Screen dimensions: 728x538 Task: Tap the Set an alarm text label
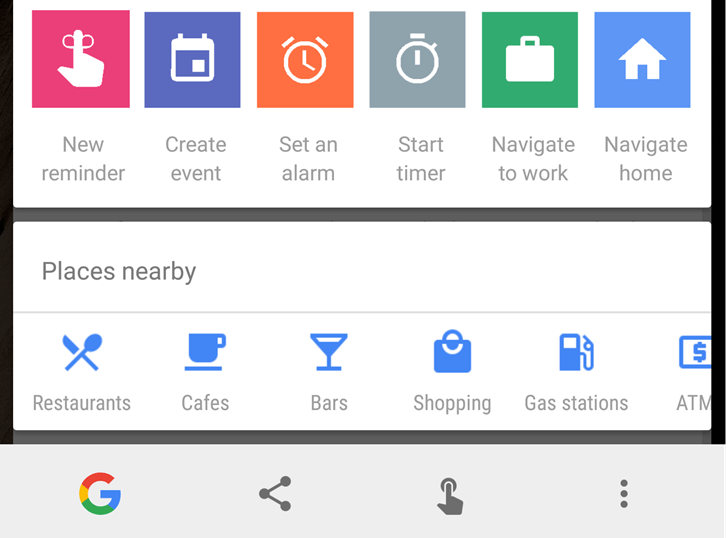click(x=308, y=159)
